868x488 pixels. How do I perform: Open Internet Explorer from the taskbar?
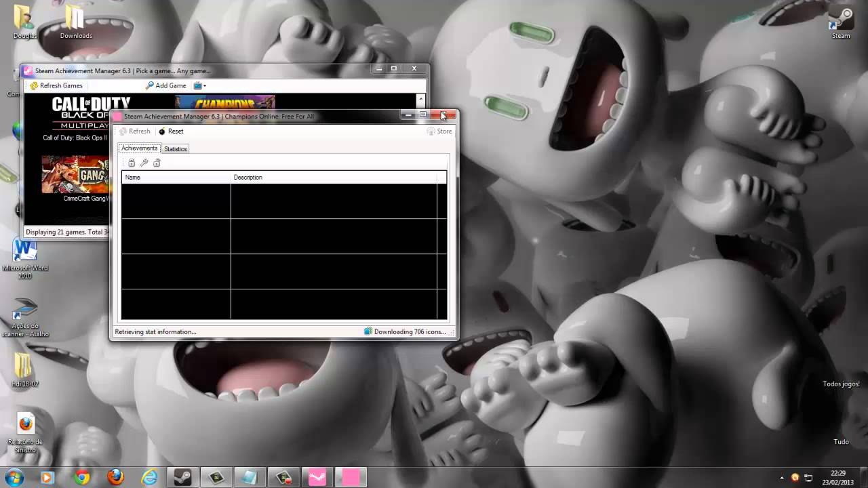149,478
